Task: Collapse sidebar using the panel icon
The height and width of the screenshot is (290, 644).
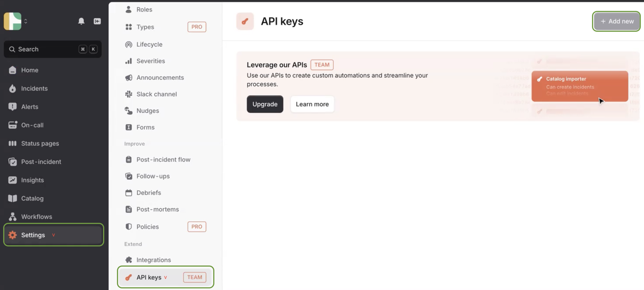Action: (97, 21)
